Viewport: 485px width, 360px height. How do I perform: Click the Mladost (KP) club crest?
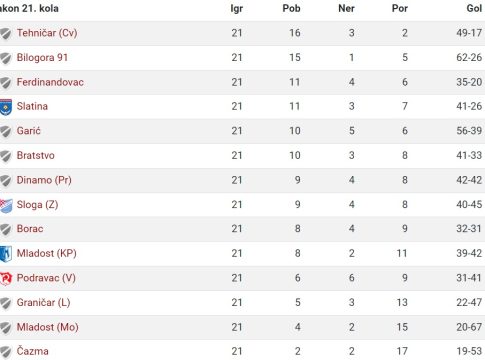click(x=6, y=254)
